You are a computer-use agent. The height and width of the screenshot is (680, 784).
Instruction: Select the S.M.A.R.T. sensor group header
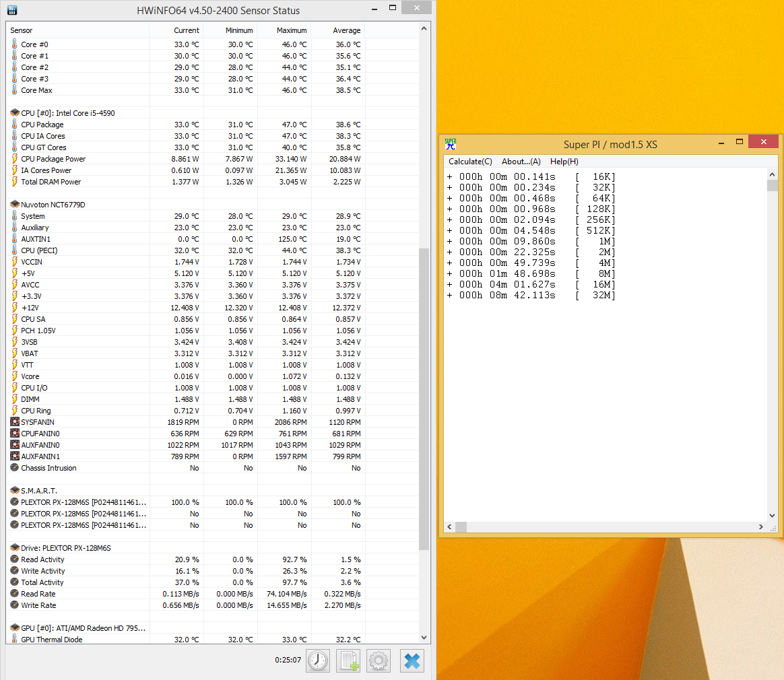(x=38, y=491)
